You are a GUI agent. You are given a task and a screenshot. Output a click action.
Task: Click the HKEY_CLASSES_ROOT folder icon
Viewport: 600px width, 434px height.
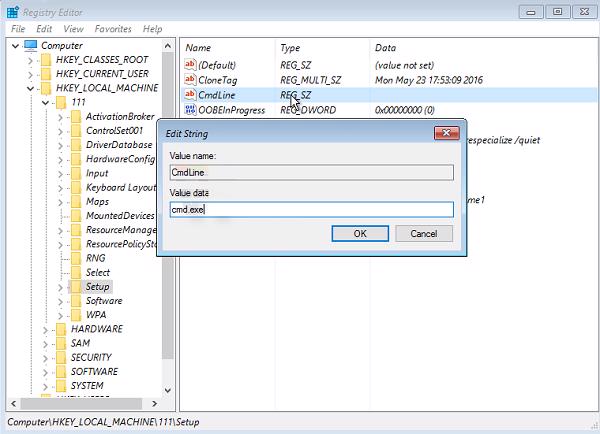pos(46,60)
